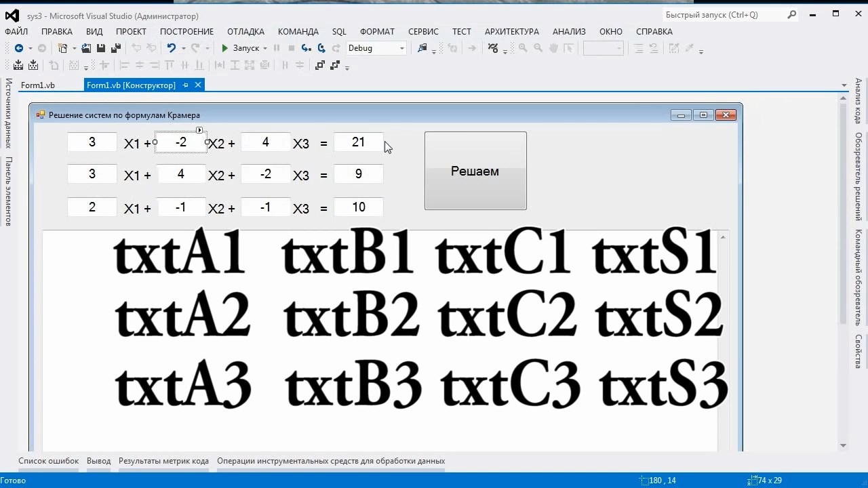The height and width of the screenshot is (488, 868).
Task: Click the 74 x 29 size readout
Action: click(x=769, y=481)
